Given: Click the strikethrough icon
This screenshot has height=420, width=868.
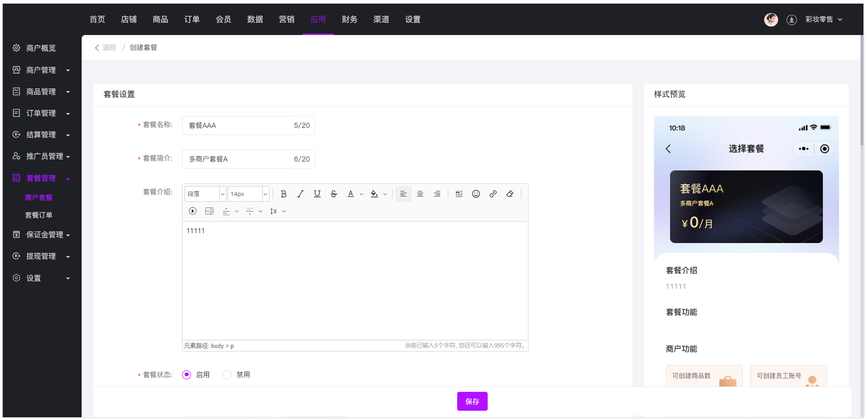Looking at the screenshot, I should point(334,194).
